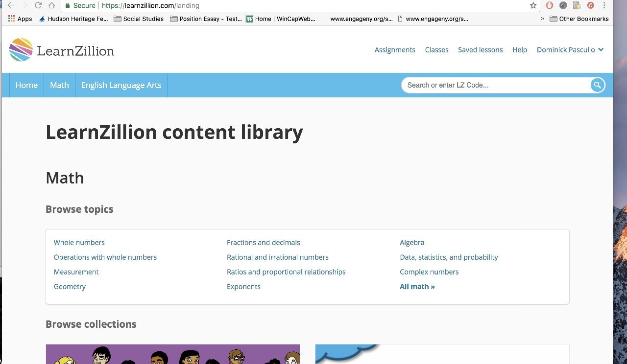Open Chrome's three-dot menu
The width and height of the screenshot is (627, 364).
coord(604,5)
